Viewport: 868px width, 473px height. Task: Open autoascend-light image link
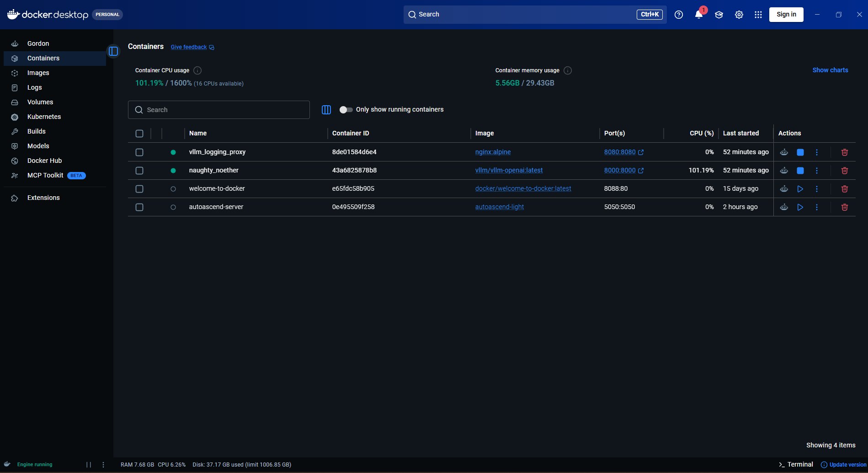[x=499, y=207]
